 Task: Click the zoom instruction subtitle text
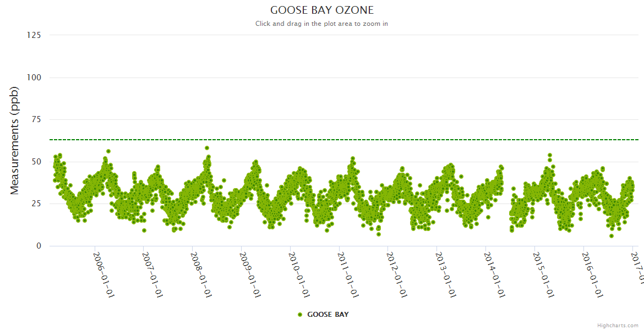coord(321,24)
